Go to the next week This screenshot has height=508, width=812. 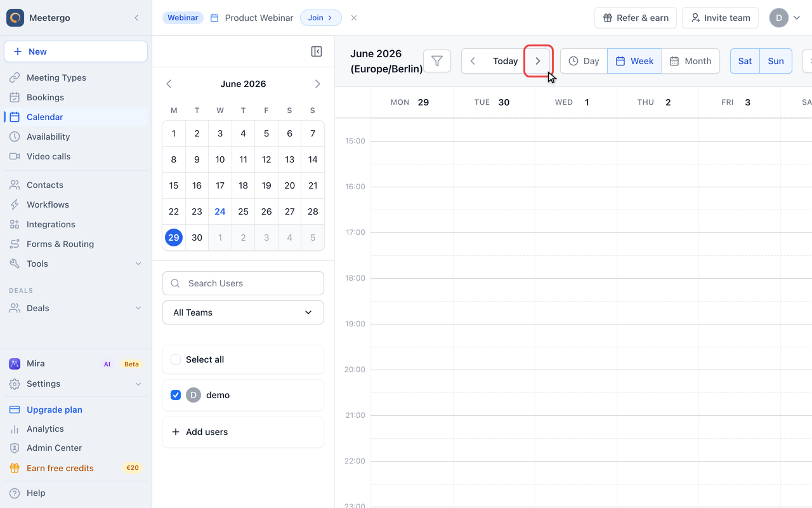point(538,61)
